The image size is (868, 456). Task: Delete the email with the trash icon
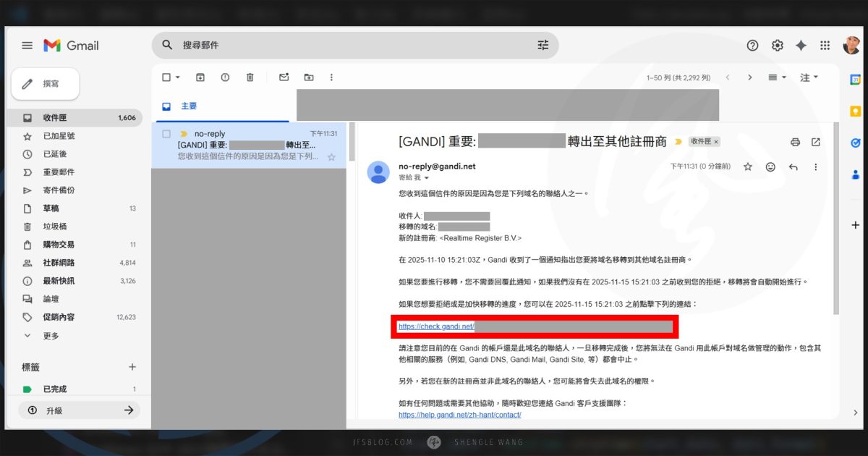250,77
